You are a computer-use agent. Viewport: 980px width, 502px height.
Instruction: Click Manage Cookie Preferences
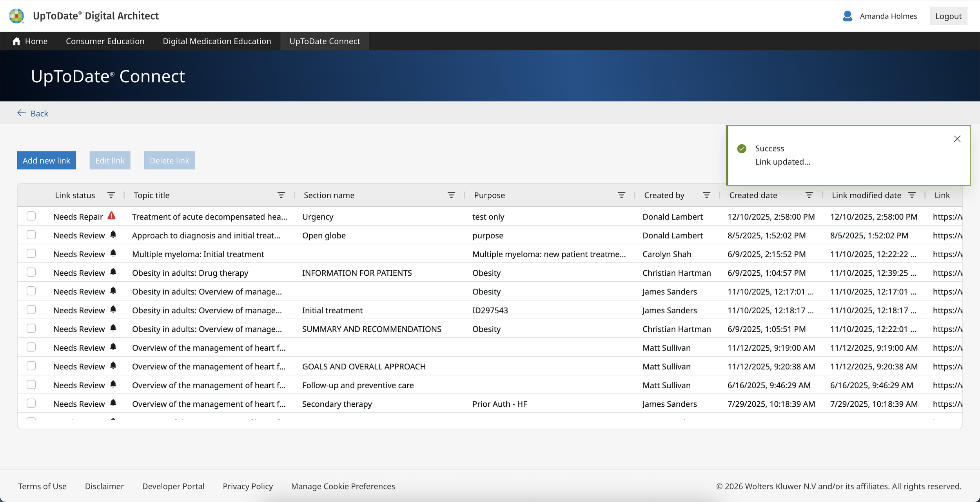point(343,486)
